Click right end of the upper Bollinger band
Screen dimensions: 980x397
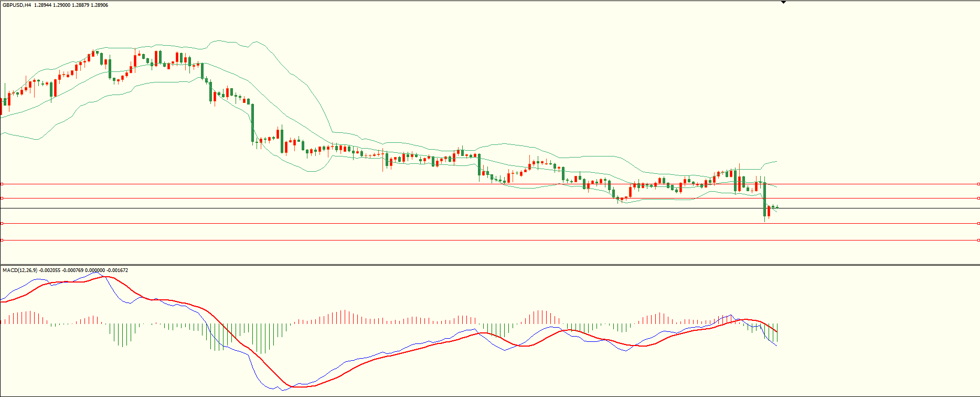776,161
